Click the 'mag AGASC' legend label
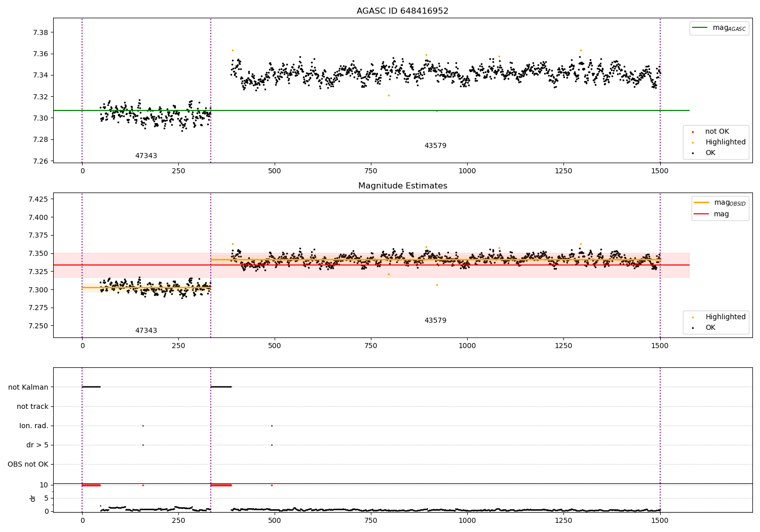The height and width of the screenshot is (532, 760). [x=729, y=28]
